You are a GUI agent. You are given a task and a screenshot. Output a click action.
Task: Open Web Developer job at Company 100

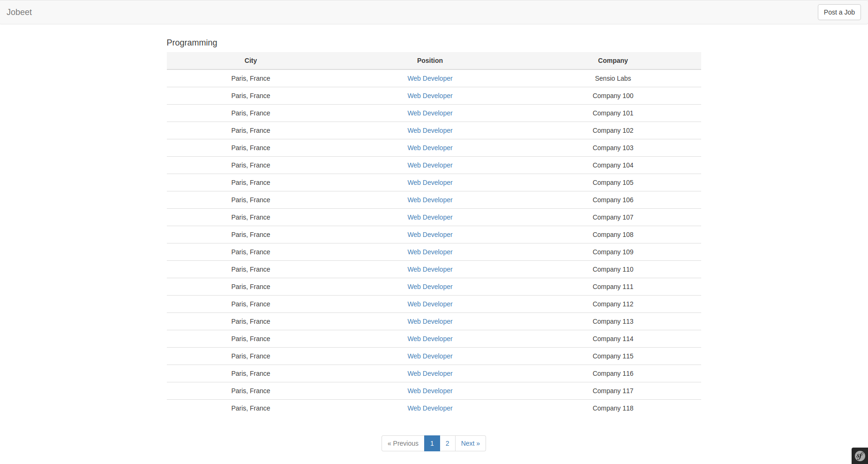430,96
